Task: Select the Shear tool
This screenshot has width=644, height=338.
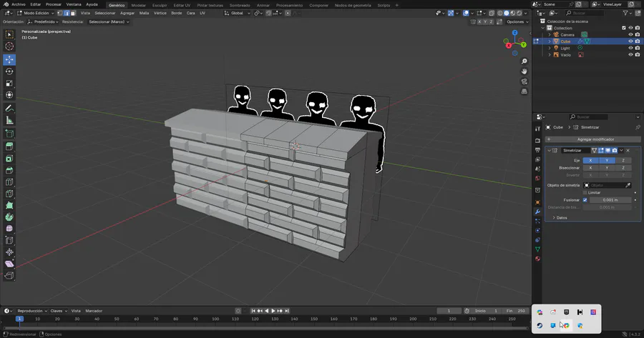Action: coord(9,264)
